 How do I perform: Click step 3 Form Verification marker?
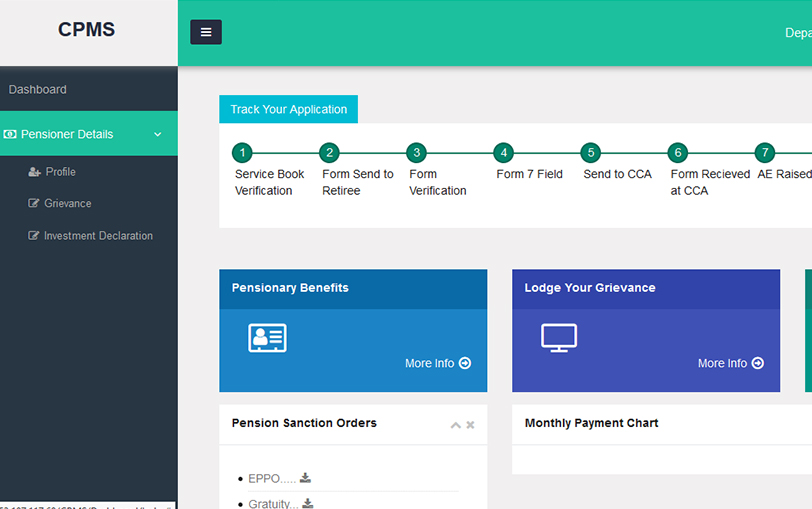point(416,153)
